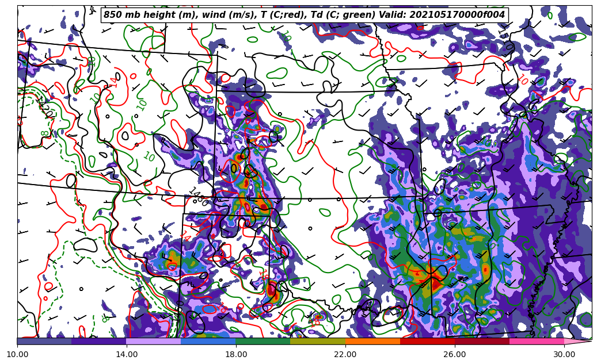
Task: Select the bright red 24–26 colorbar segment
Action: [x=427, y=341]
